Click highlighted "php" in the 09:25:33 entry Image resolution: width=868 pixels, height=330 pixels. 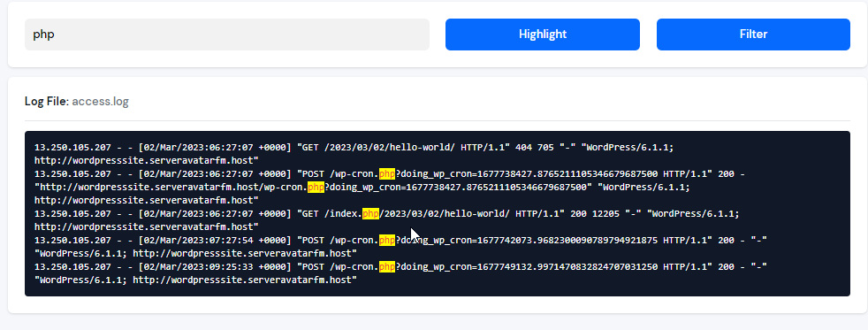coord(387,267)
